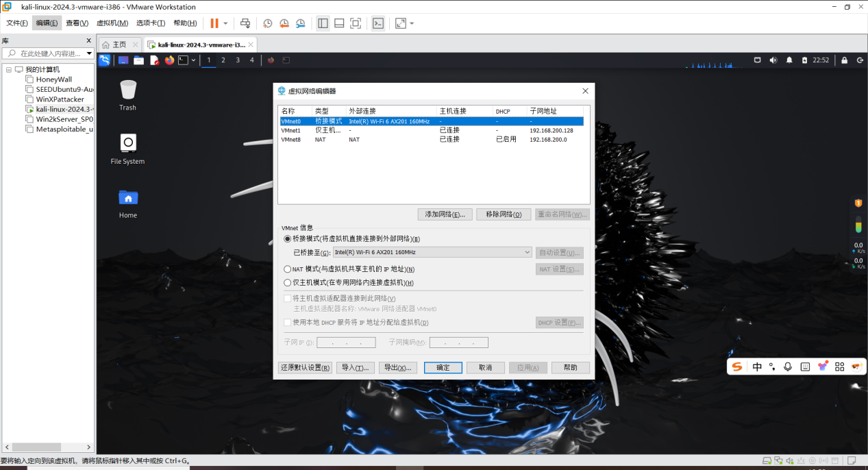Launch Firefox from the Kali panel
Screen dimensions: 868x470
pos(169,60)
